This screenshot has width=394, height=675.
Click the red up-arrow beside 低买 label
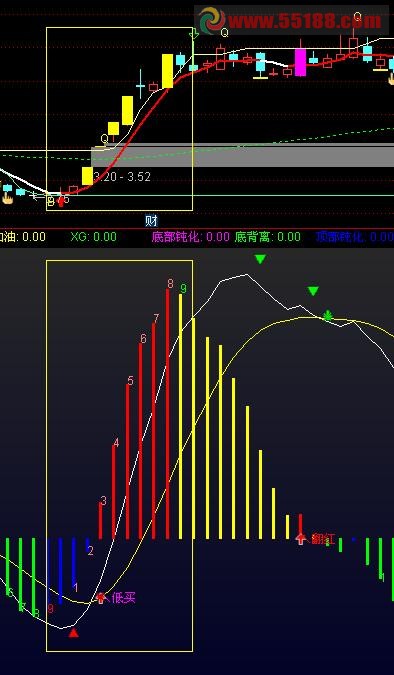tap(101, 598)
